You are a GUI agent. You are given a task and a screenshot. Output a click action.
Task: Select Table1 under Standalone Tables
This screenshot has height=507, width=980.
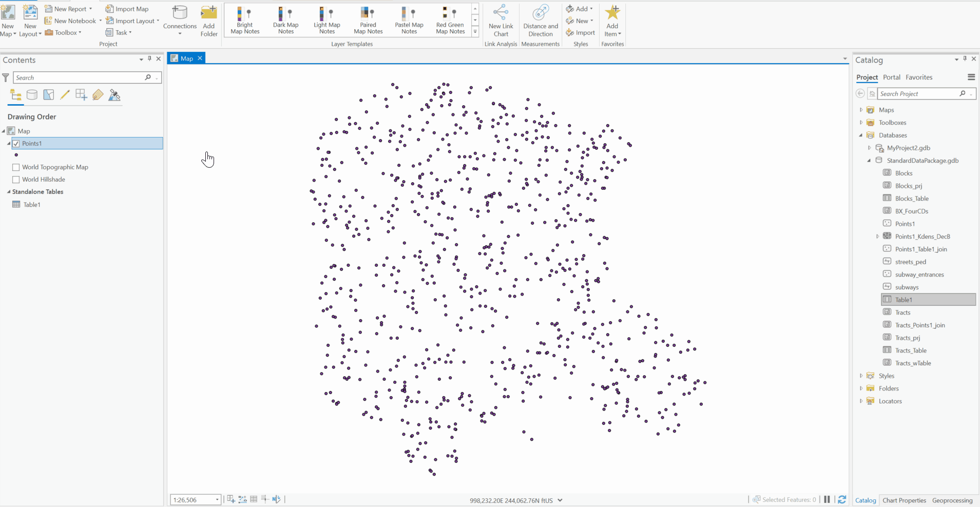point(31,205)
